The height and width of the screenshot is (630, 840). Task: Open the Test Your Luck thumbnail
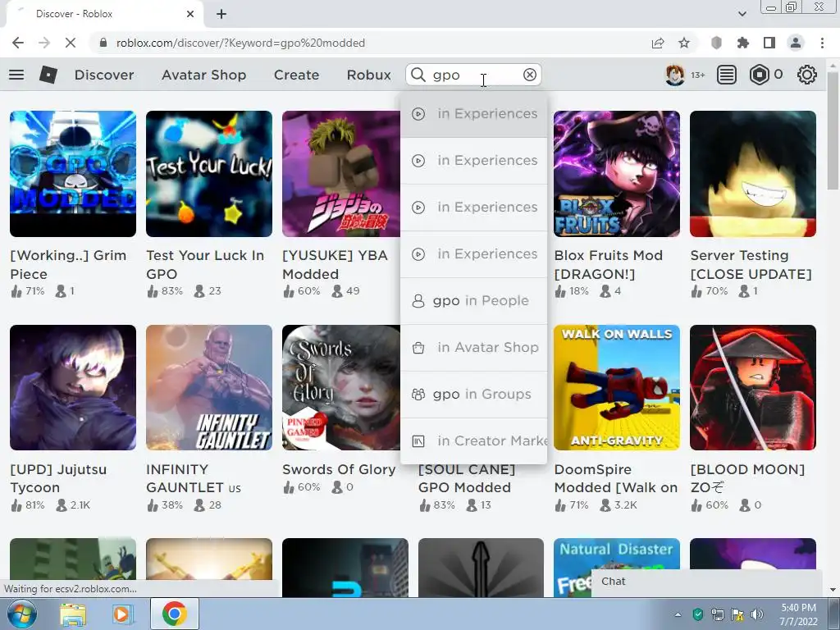[x=209, y=174]
